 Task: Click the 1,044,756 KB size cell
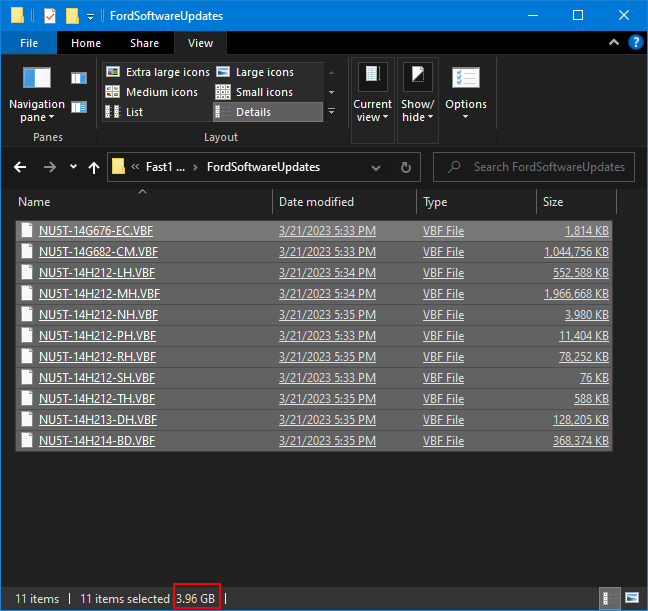click(576, 252)
